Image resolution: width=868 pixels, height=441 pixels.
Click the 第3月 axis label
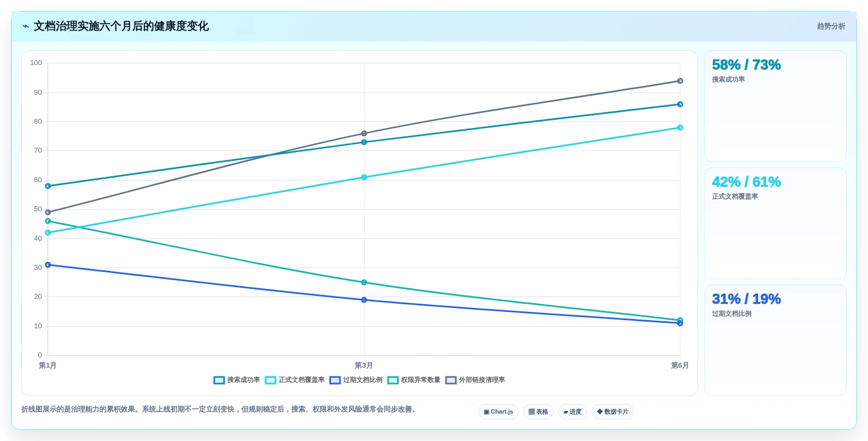(363, 365)
